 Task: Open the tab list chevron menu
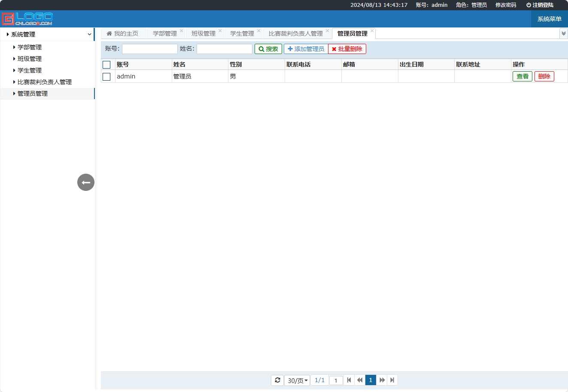pyautogui.click(x=564, y=33)
